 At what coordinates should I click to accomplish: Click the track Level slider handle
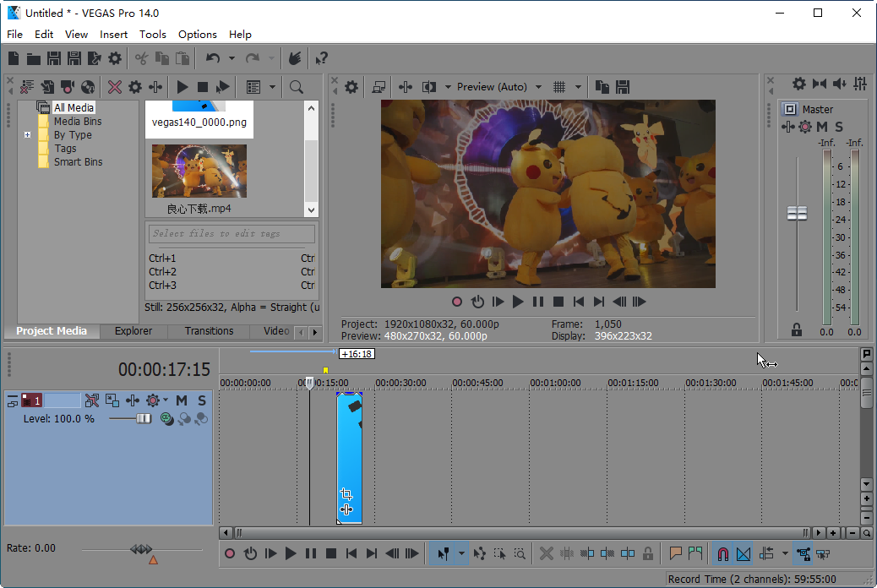point(144,418)
